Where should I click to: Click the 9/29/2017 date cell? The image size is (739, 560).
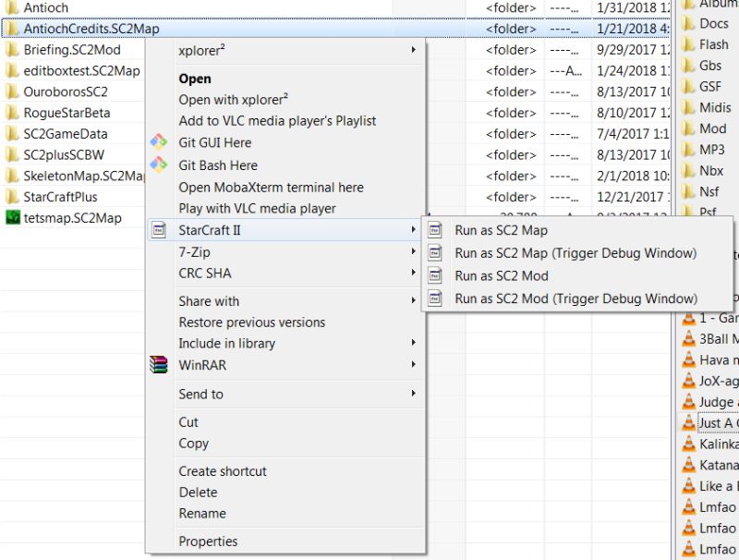[x=633, y=50]
